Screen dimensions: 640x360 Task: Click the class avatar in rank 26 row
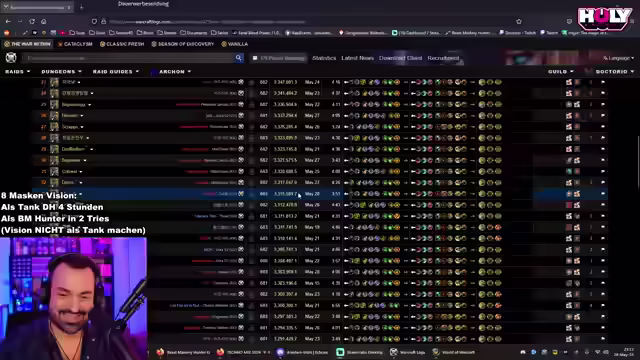(54, 116)
